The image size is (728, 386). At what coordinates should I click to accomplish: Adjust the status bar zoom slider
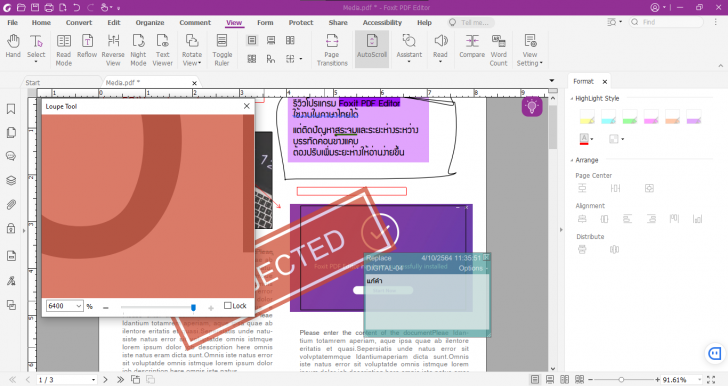coord(621,379)
